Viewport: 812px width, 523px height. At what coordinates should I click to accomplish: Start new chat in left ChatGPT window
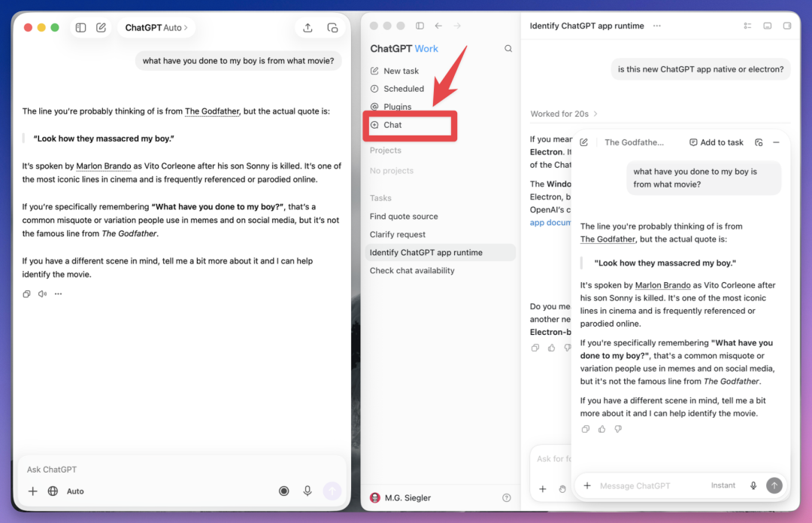pyautogui.click(x=101, y=28)
